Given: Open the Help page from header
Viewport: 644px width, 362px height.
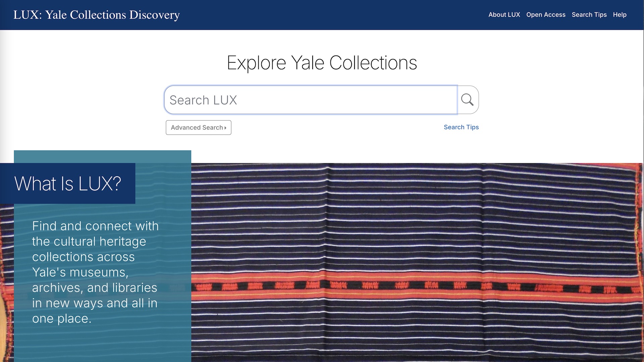Looking at the screenshot, I should (620, 15).
